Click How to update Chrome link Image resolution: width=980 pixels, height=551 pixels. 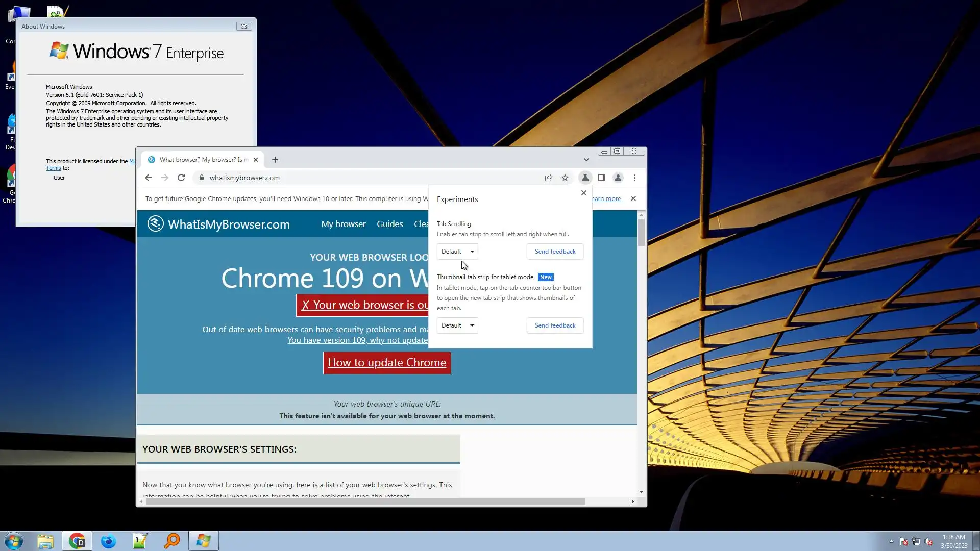(387, 363)
